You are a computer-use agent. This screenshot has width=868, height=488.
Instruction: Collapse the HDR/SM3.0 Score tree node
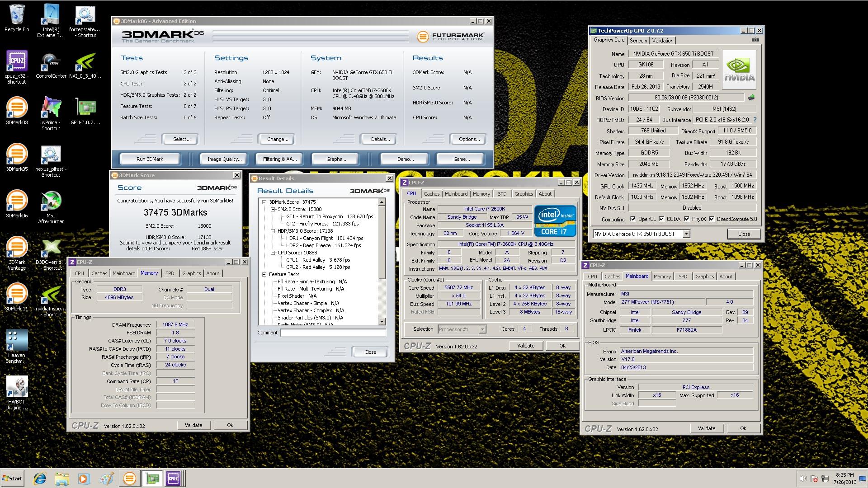pos(273,231)
